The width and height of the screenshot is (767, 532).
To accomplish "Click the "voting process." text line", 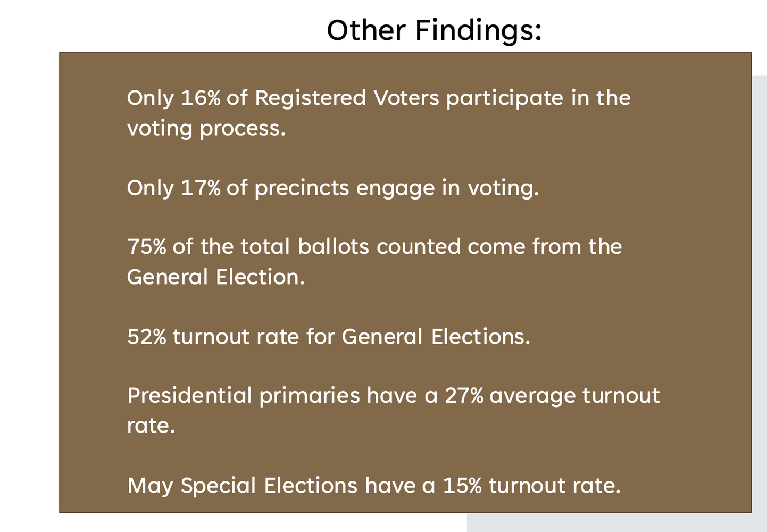I will point(206,129).
